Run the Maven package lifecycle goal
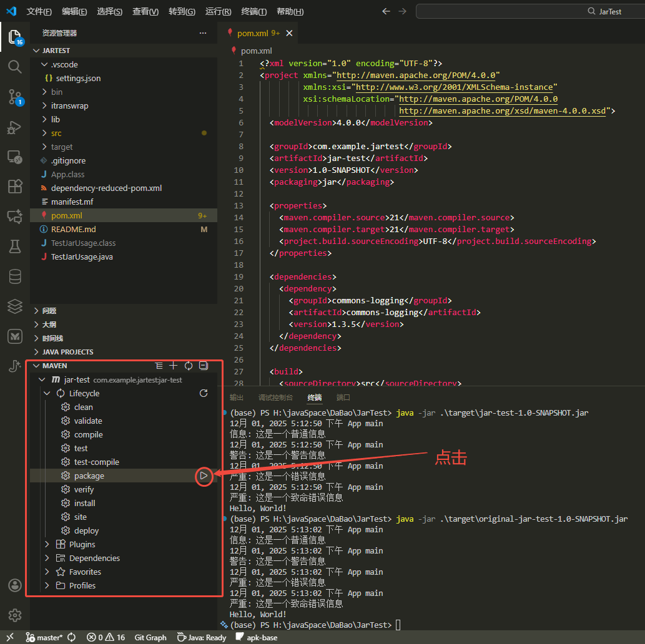The height and width of the screenshot is (644, 645). pyautogui.click(x=204, y=476)
